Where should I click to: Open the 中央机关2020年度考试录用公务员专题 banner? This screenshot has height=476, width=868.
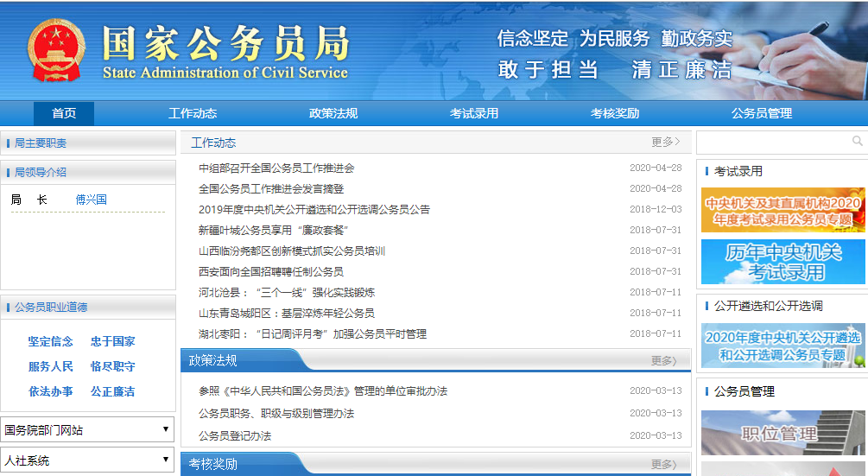tap(782, 210)
